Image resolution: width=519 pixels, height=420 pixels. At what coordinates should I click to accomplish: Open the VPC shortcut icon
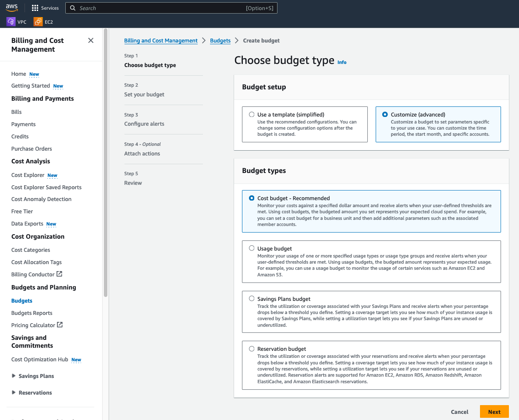click(x=11, y=22)
